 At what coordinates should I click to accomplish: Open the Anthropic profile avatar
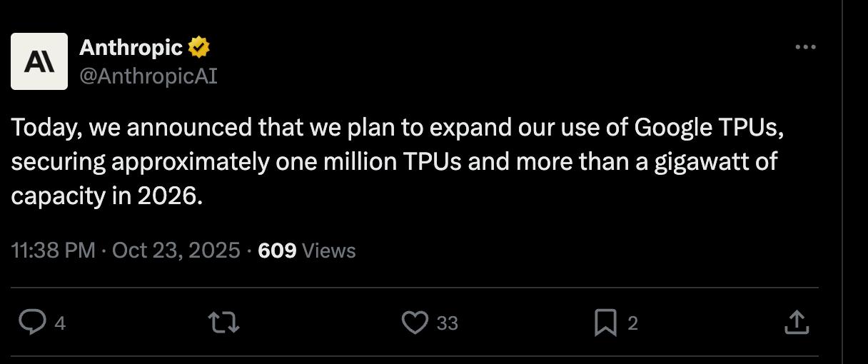click(39, 61)
